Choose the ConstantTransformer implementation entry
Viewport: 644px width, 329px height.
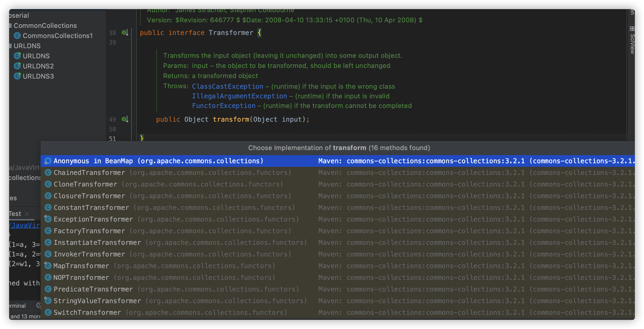coord(91,208)
